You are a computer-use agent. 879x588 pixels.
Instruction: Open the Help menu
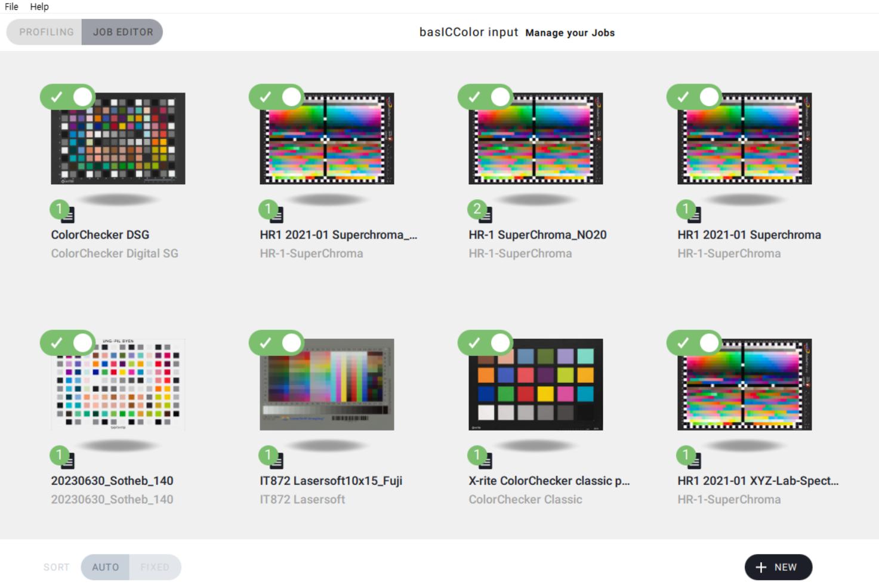[39, 7]
